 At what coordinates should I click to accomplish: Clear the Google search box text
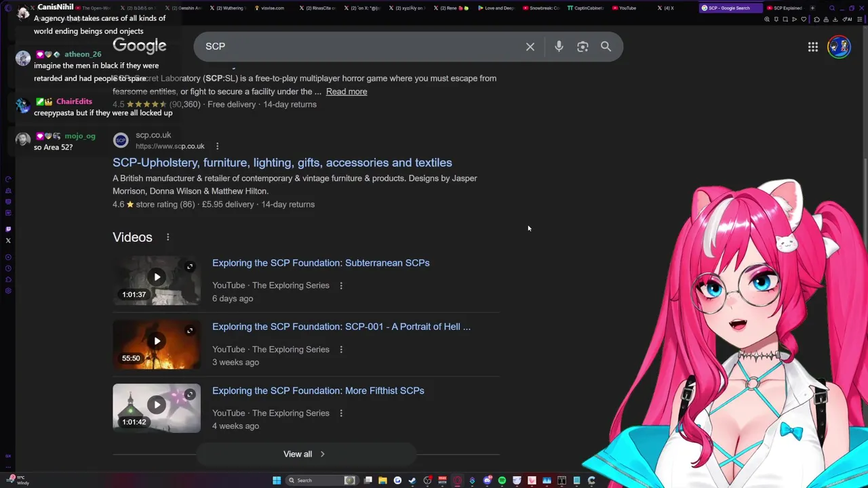pos(530,47)
